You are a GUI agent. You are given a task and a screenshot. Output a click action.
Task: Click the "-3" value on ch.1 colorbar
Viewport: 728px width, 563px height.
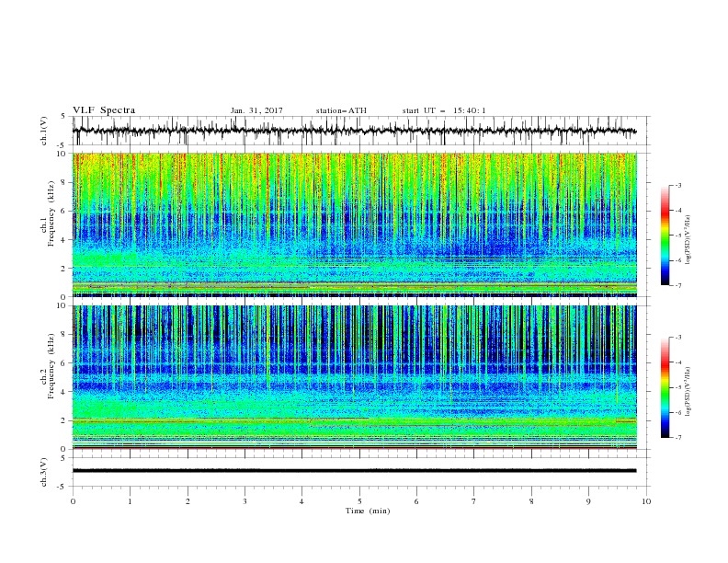pyautogui.click(x=677, y=185)
